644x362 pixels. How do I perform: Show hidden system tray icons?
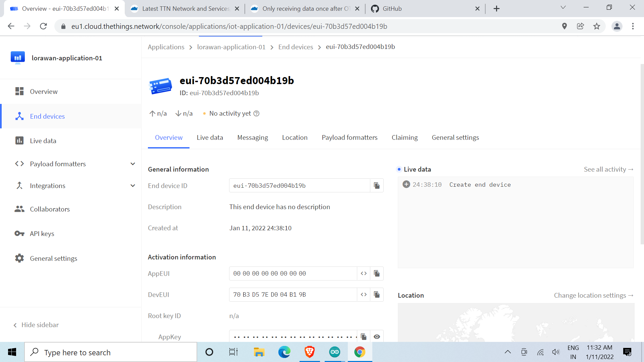click(508, 352)
